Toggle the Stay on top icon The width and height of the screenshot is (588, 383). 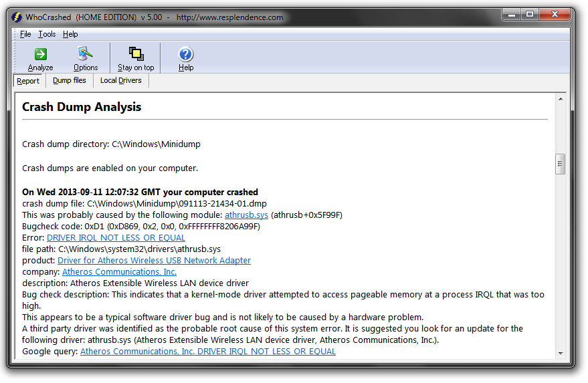tap(136, 54)
